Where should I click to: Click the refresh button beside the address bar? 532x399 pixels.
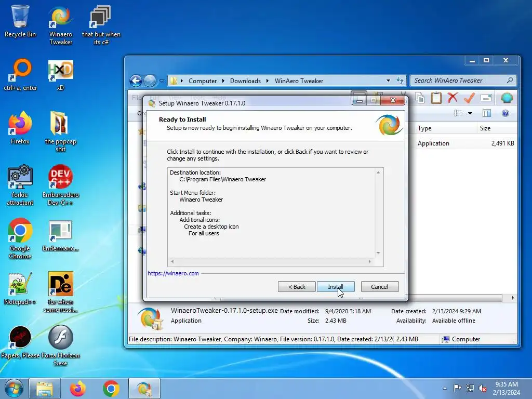click(400, 81)
